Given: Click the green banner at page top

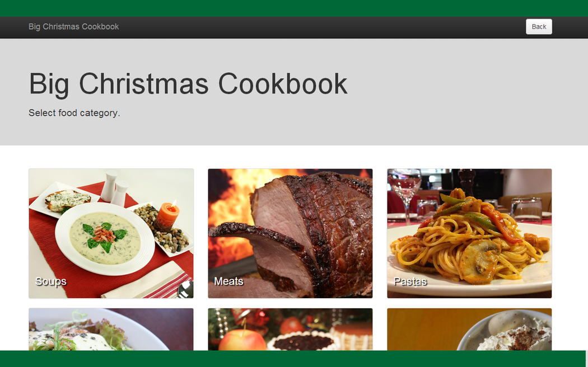Looking at the screenshot, I should tap(294, 8).
